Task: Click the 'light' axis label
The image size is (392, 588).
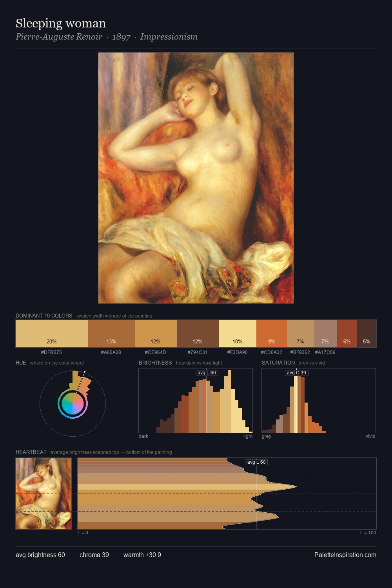Action: tap(248, 436)
